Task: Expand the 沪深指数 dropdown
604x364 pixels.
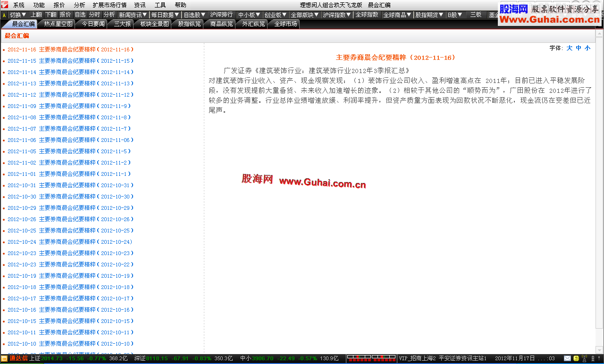Action: coord(337,15)
